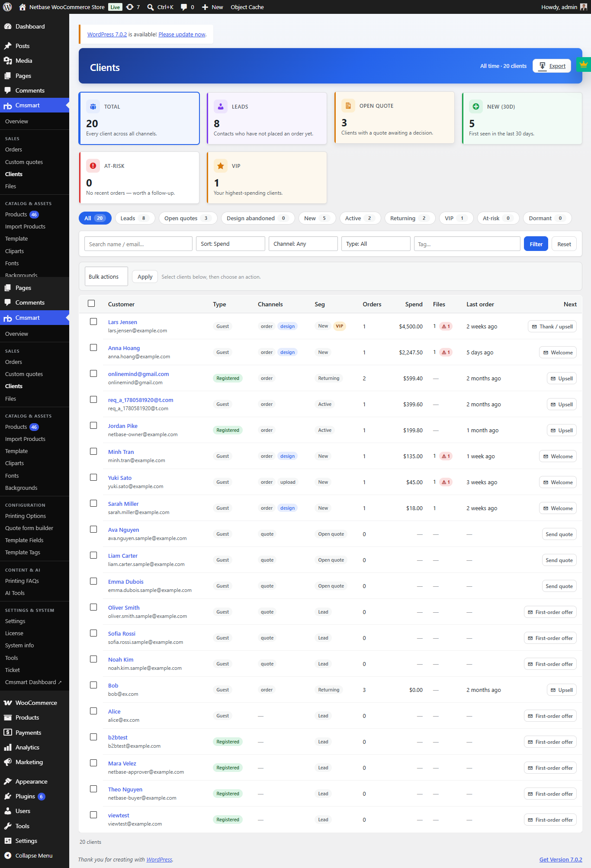The width and height of the screenshot is (591, 868).
Task: Click in the Tag filter field
Action: (467, 244)
